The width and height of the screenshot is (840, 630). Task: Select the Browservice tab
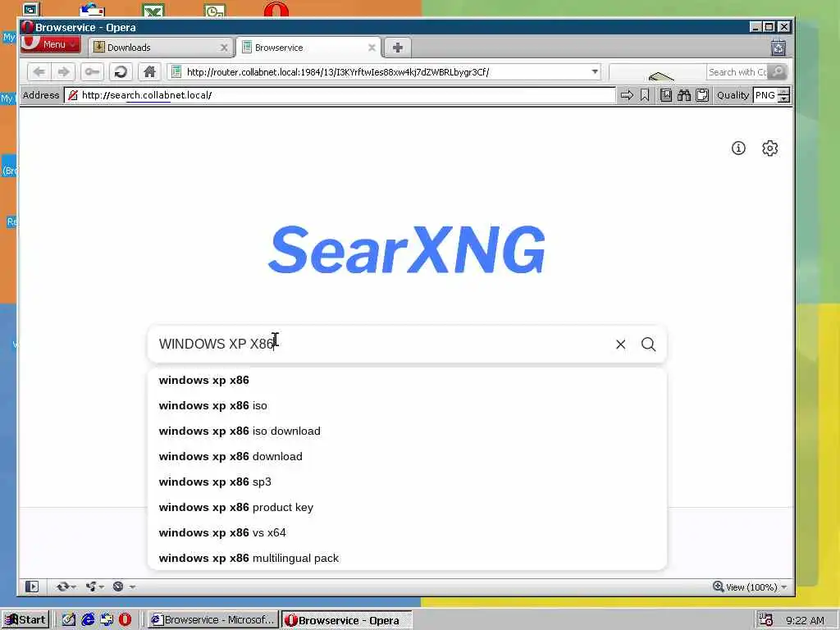[308, 48]
